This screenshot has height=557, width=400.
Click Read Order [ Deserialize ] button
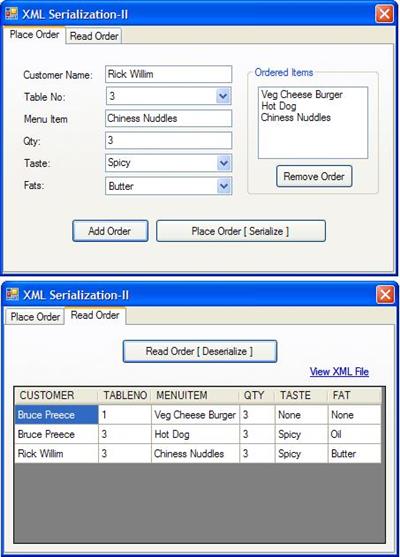tap(200, 351)
